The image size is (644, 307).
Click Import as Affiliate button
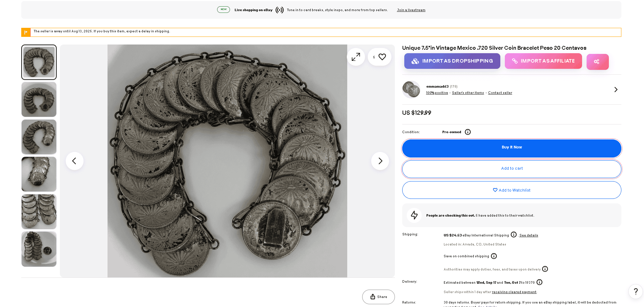pos(543,61)
